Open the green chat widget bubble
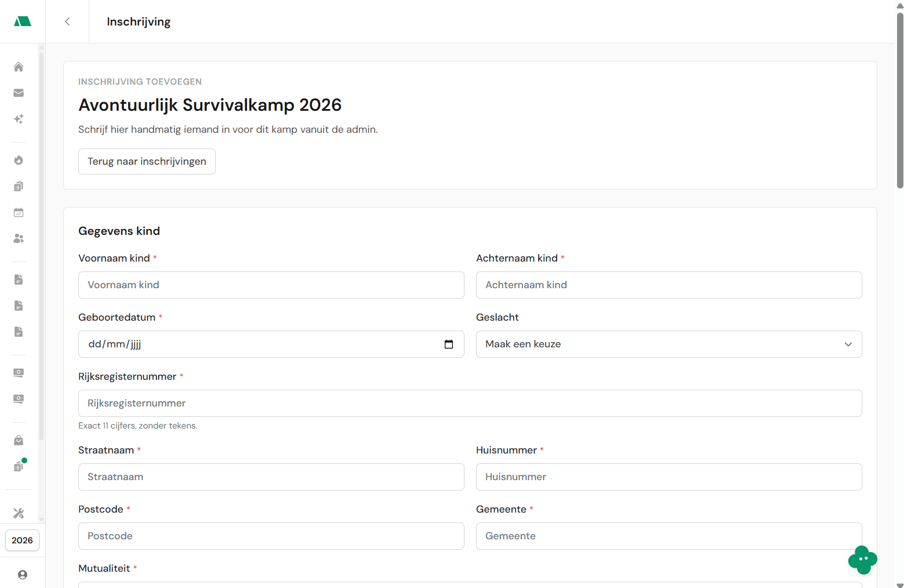This screenshot has width=904, height=588. pos(863,560)
